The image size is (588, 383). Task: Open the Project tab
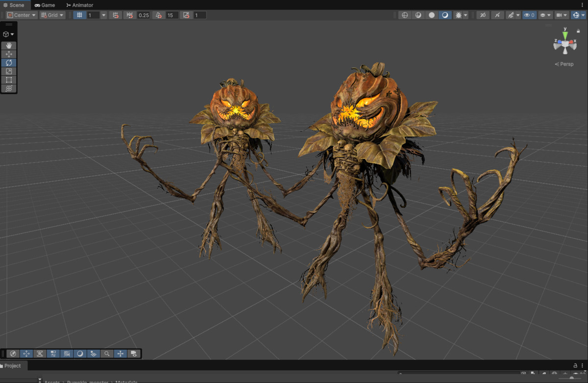pos(13,366)
